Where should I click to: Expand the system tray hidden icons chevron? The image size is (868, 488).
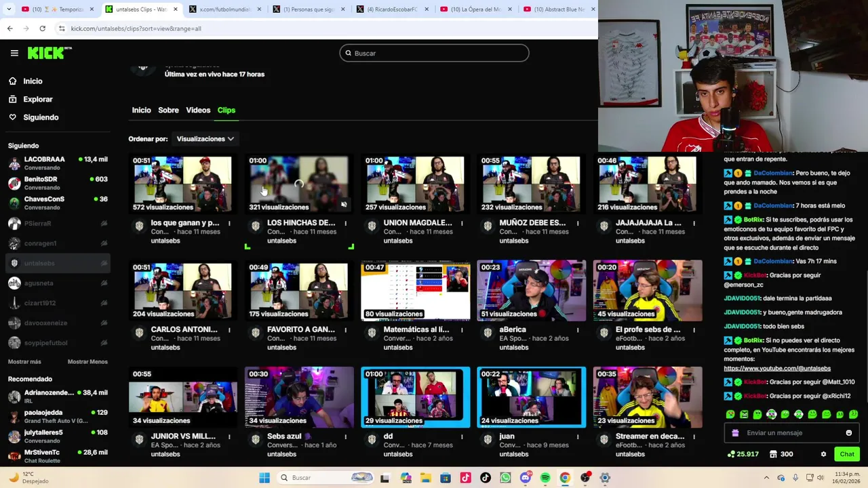click(x=766, y=478)
